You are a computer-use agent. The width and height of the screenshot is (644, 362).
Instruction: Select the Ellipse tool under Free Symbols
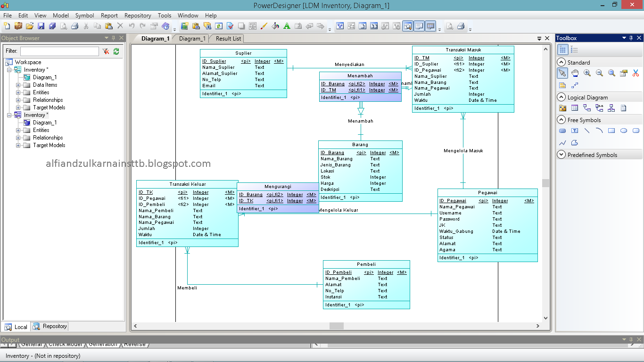pyautogui.click(x=623, y=131)
